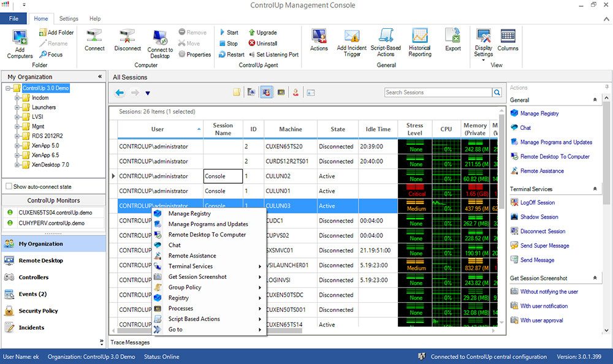The width and height of the screenshot is (613, 364).
Task: Click Add Incident Trigger icon
Action: pos(352,43)
